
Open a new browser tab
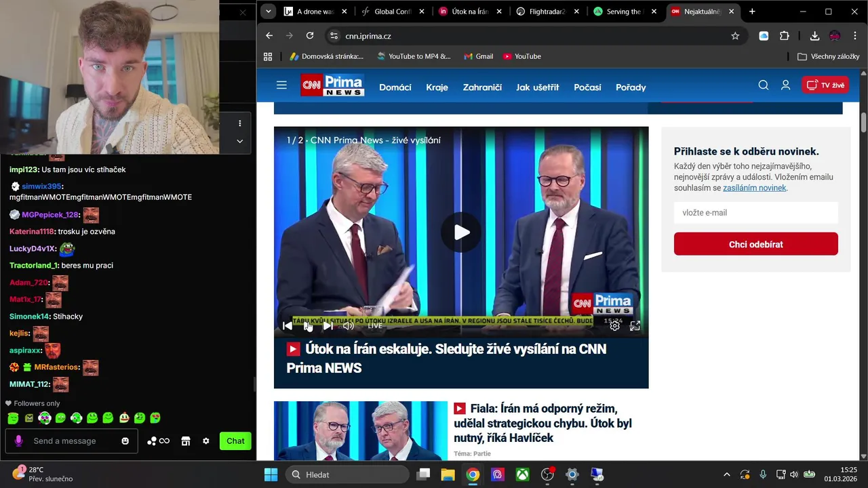coord(752,12)
